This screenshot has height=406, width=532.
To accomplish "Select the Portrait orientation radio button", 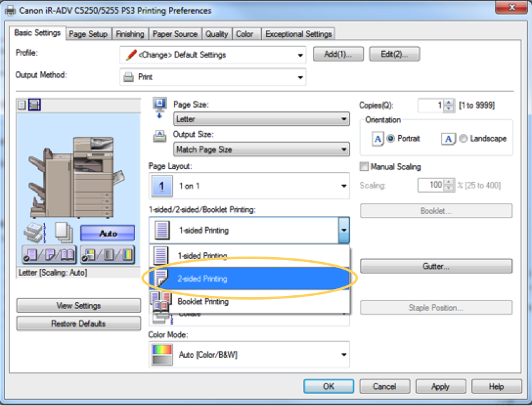I will coord(391,139).
